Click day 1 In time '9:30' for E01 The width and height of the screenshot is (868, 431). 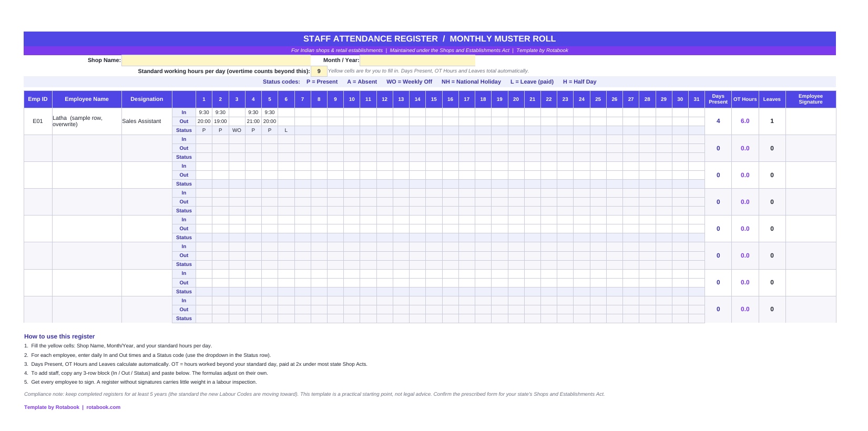pyautogui.click(x=204, y=112)
